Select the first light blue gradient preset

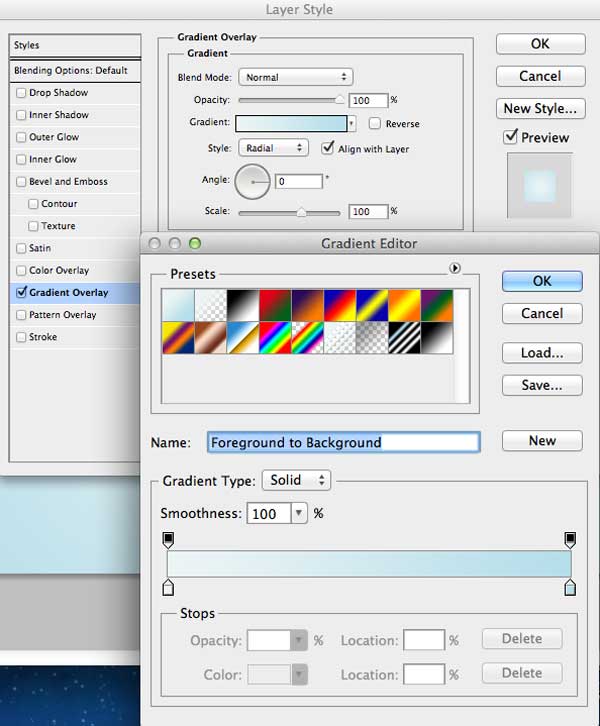click(178, 305)
